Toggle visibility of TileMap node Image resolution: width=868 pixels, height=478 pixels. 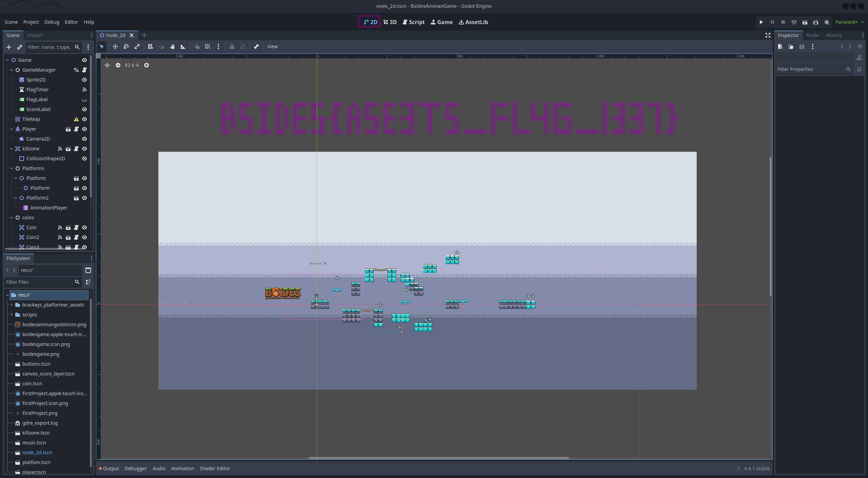click(x=84, y=119)
